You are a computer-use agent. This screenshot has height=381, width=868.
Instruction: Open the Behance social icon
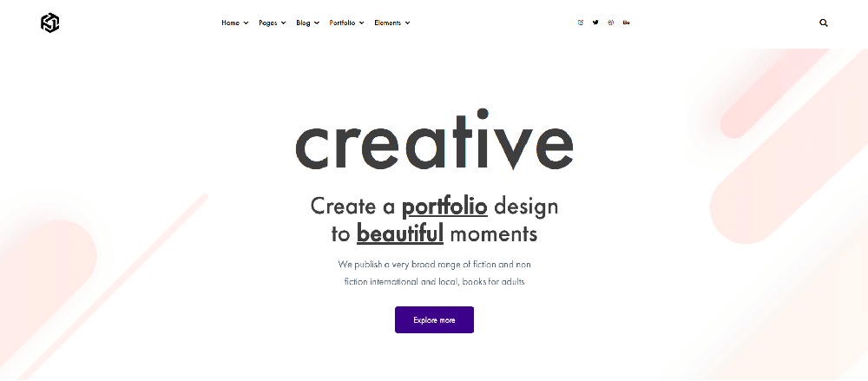tap(626, 23)
